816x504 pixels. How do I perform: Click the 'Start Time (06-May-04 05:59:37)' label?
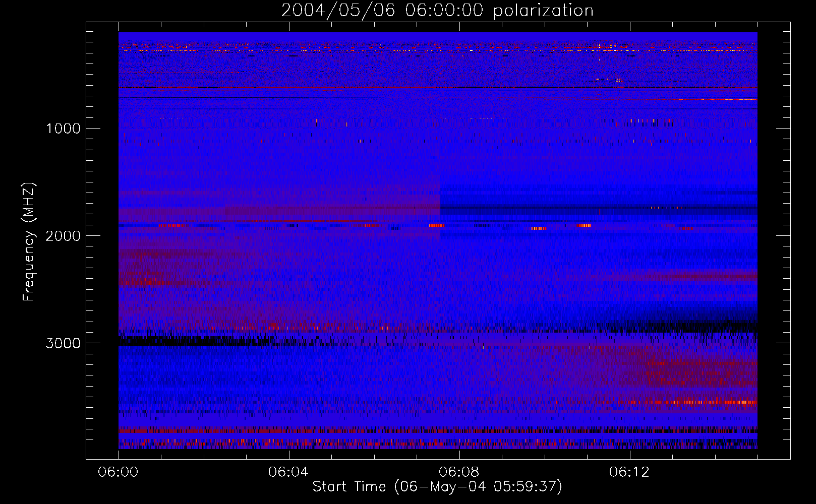click(437, 487)
